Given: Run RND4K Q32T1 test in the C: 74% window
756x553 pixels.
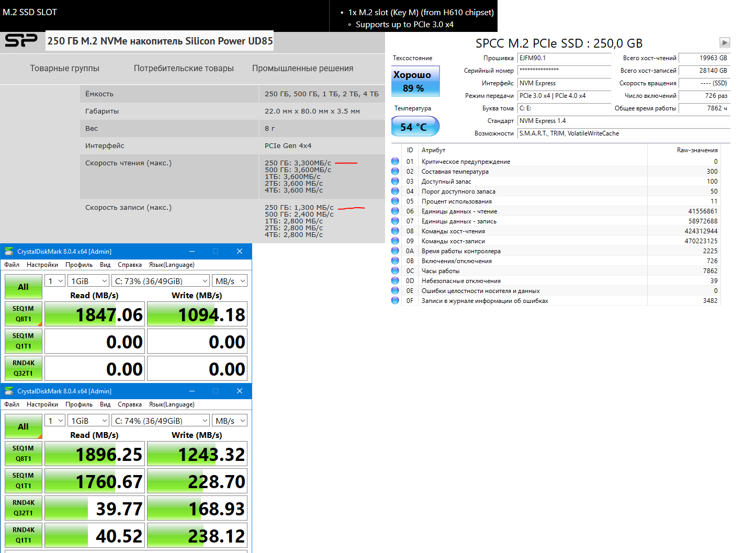Looking at the screenshot, I should point(24,508).
